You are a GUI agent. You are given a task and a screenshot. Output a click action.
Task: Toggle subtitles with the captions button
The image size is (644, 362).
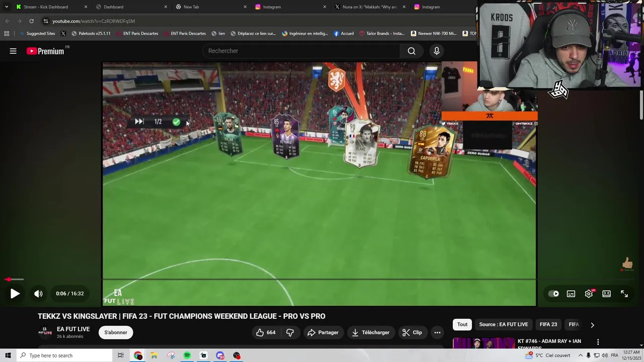[571, 294]
